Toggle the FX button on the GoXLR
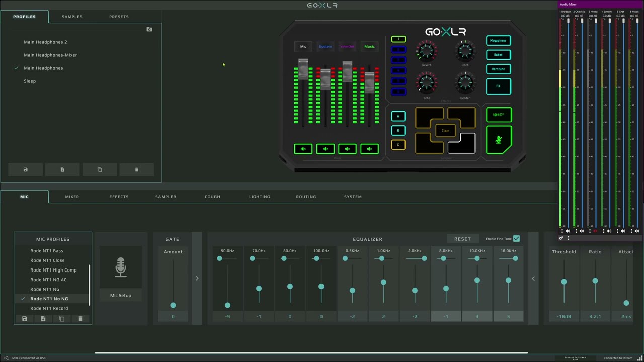Viewport: 644px width, 362px height. 499,86
